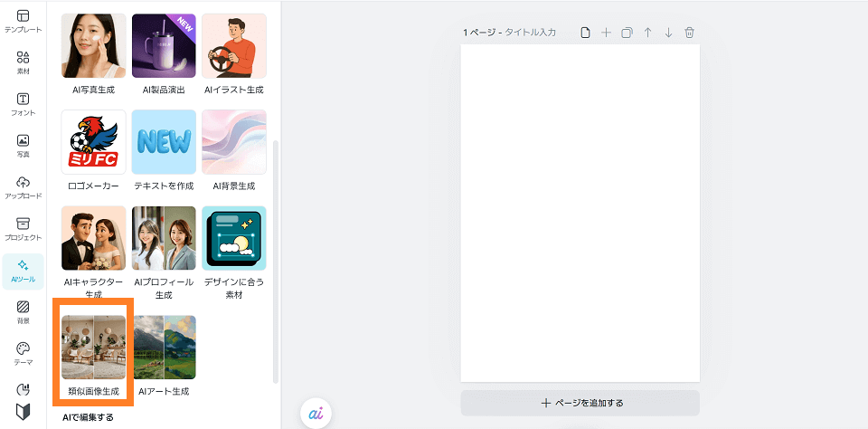Launch the AI写真生成 tool
The height and width of the screenshot is (429, 868).
[x=93, y=46]
